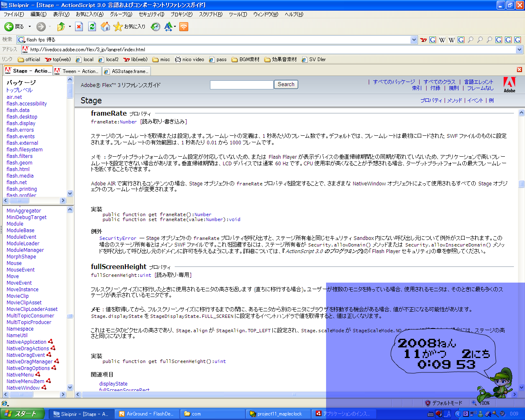Click inside the livedocs search text field
Image resolution: width=525 pixels, height=420 pixels.
click(241, 85)
